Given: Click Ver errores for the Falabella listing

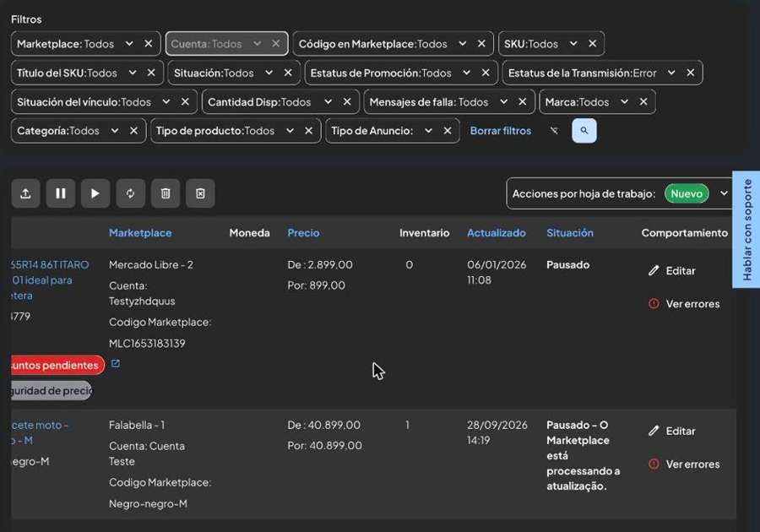Looking at the screenshot, I should 684,464.
